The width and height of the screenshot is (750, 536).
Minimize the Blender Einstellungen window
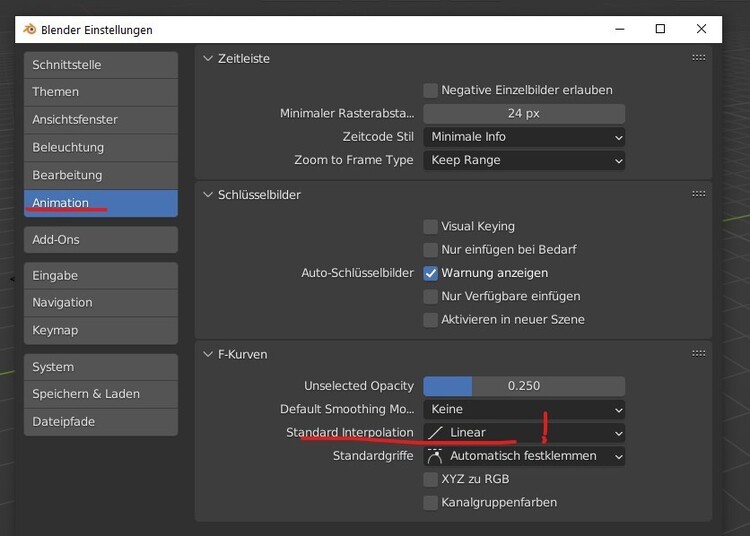point(614,29)
